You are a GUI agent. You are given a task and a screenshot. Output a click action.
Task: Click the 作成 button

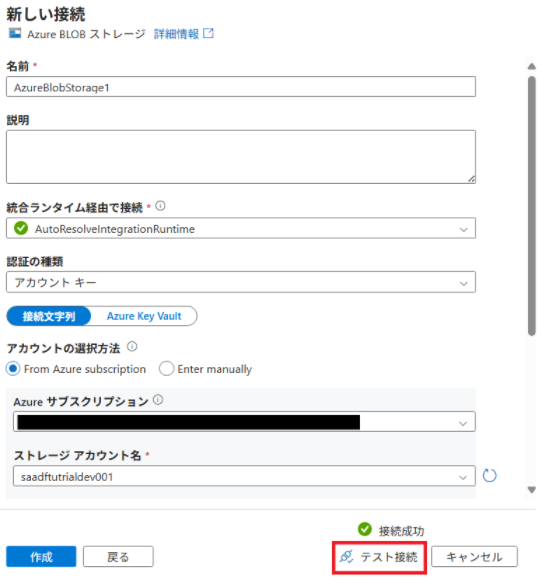41,556
